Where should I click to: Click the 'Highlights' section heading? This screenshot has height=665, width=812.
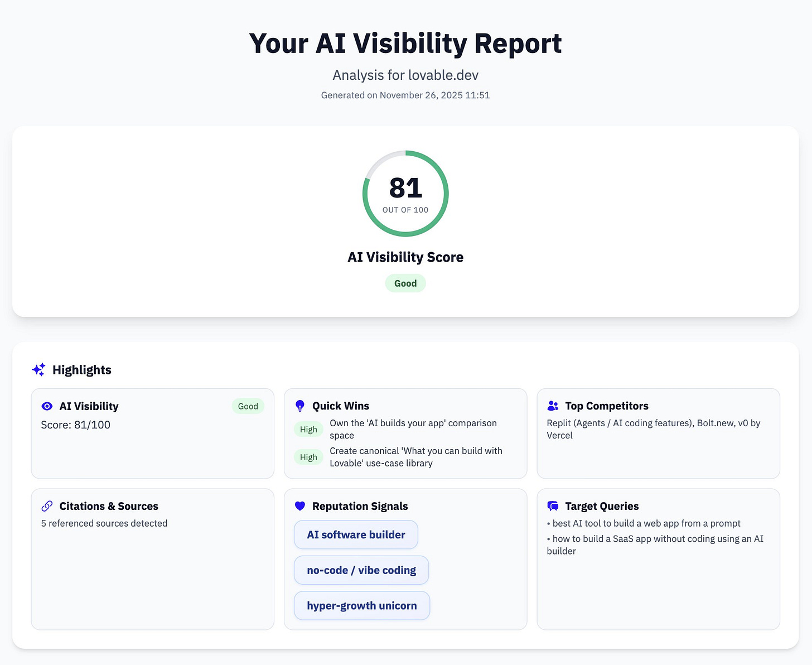(x=82, y=370)
